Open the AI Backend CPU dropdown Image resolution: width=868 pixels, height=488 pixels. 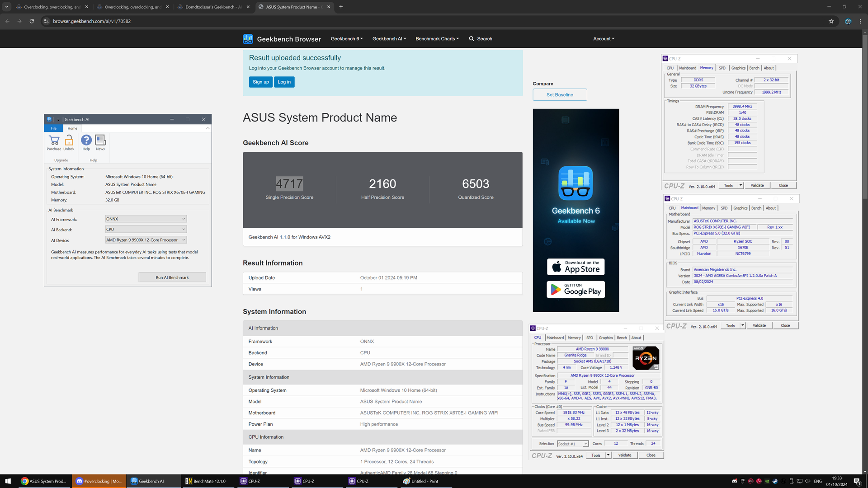pyautogui.click(x=146, y=230)
